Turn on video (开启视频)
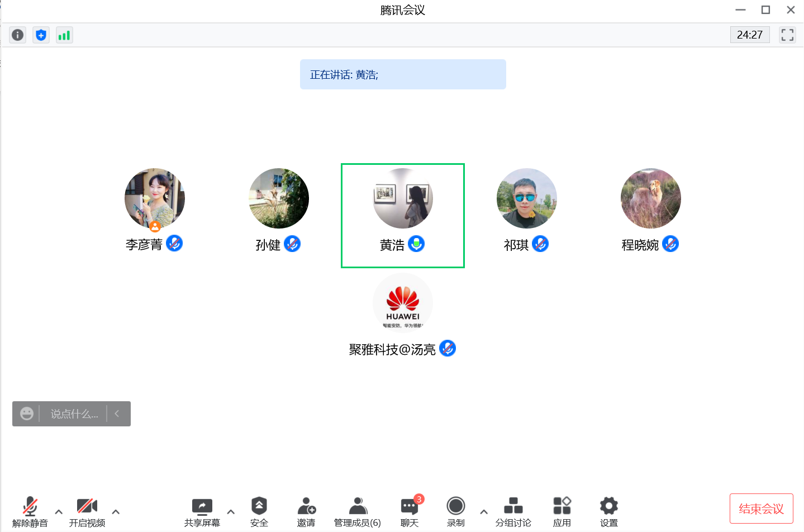 click(87, 511)
